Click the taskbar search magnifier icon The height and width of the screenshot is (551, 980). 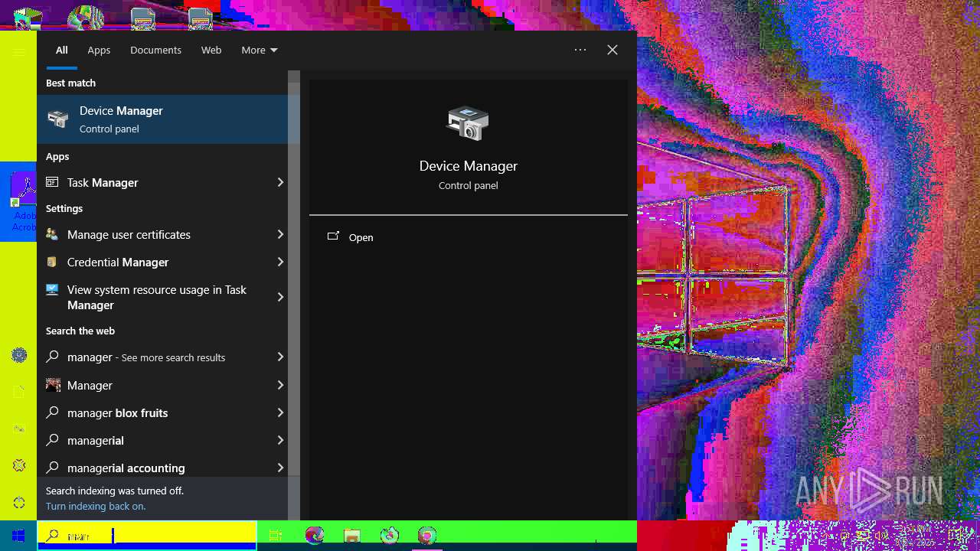pos(53,536)
